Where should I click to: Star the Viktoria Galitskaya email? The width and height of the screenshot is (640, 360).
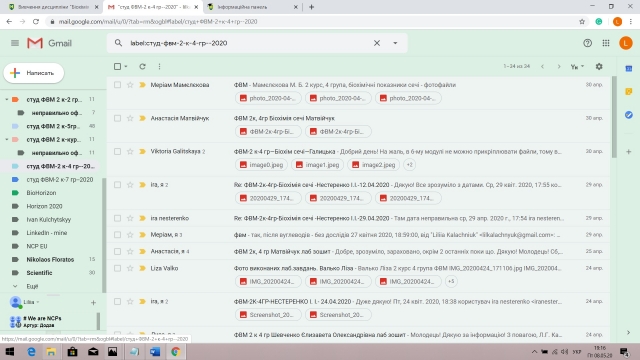point(130,151)
